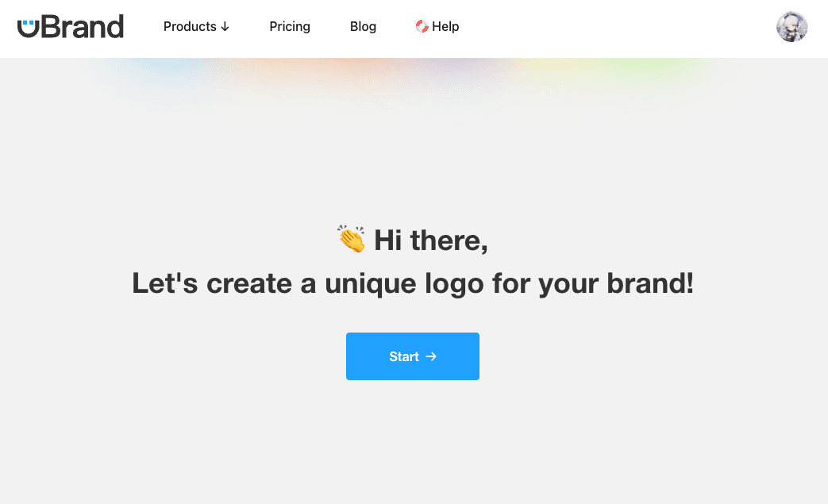Open the Blog link
Screen dimensions: 828x504
(x=363, y=26)
